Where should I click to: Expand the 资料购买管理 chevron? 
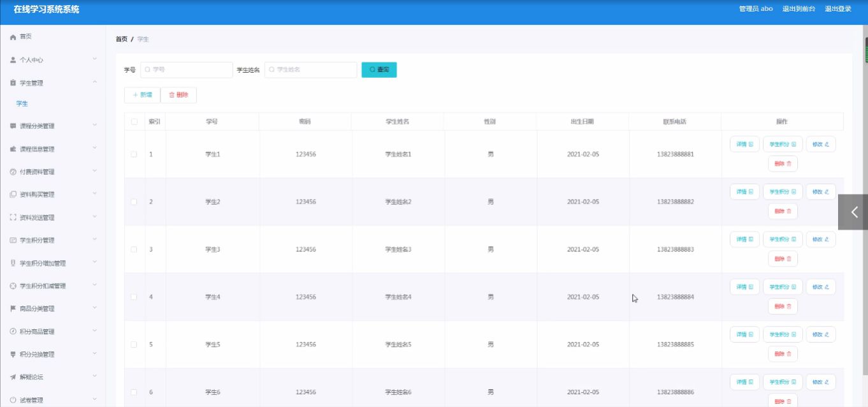[x=94, y=194]
